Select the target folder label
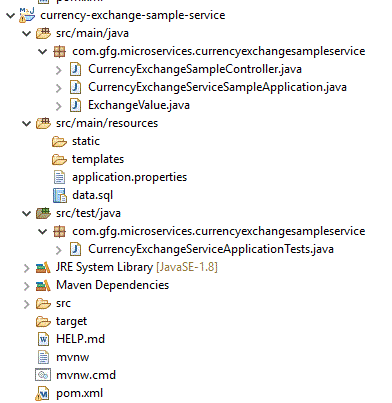This screenshot has width=392, height=403. pyautogui.click(x=71, y=321)
